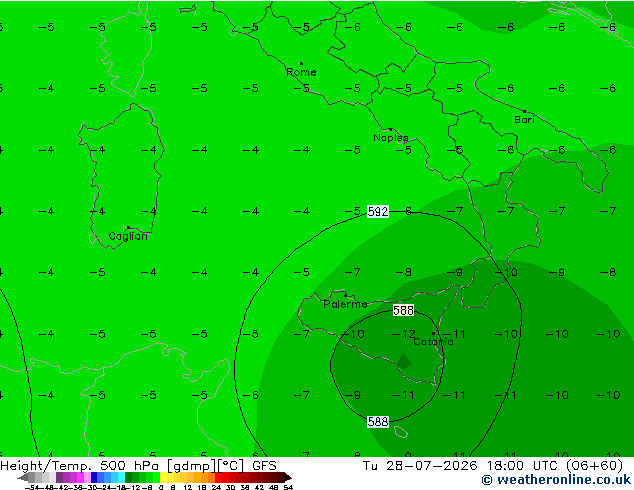Viewport: 634px width, 490px height.
Task: Click the bright red swatch in the legend
Action: [x=218, y=477]
